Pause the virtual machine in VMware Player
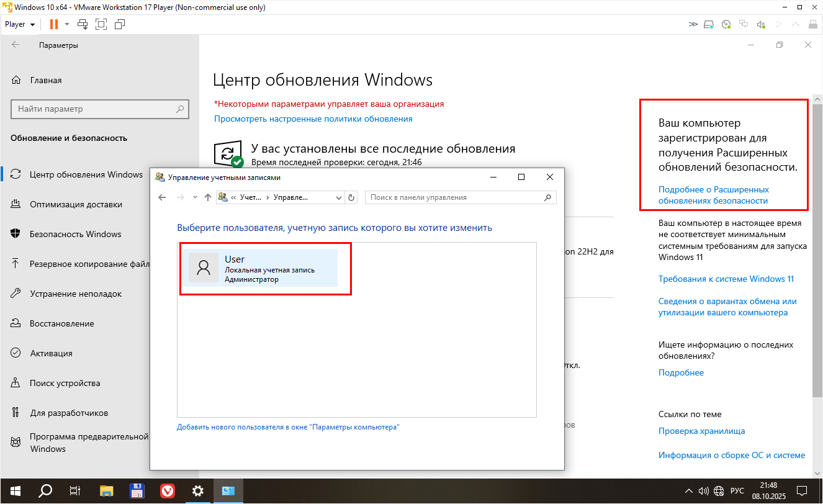Screen dimensions: 823x504 tap(53, 24)
